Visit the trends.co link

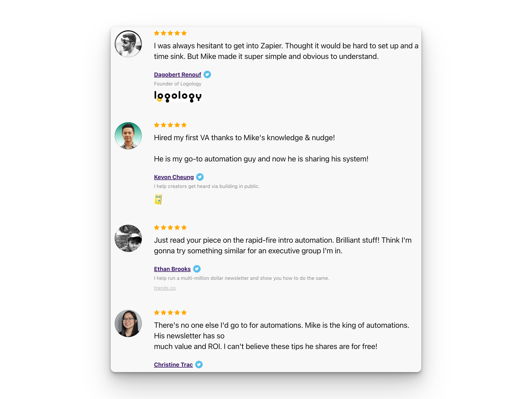(x=165, y=288)
